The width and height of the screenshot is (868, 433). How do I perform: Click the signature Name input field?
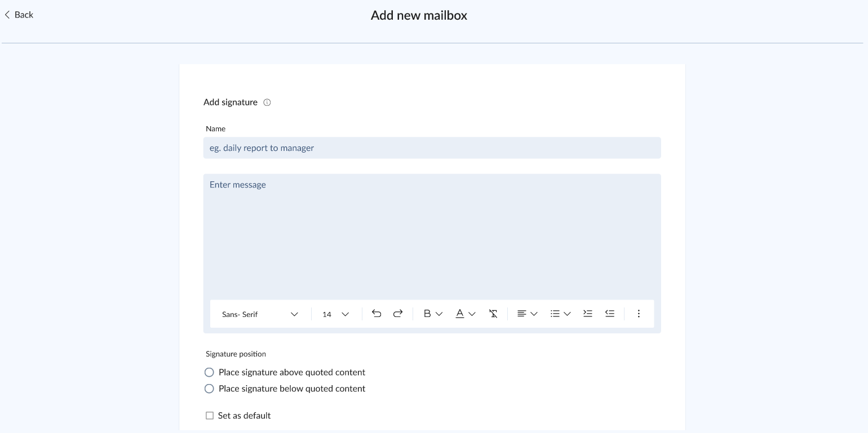point(432,148)
